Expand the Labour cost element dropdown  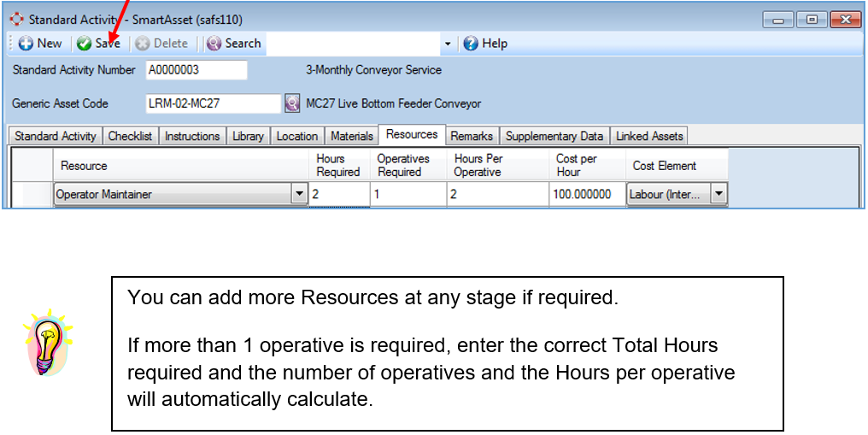(718, 194)
